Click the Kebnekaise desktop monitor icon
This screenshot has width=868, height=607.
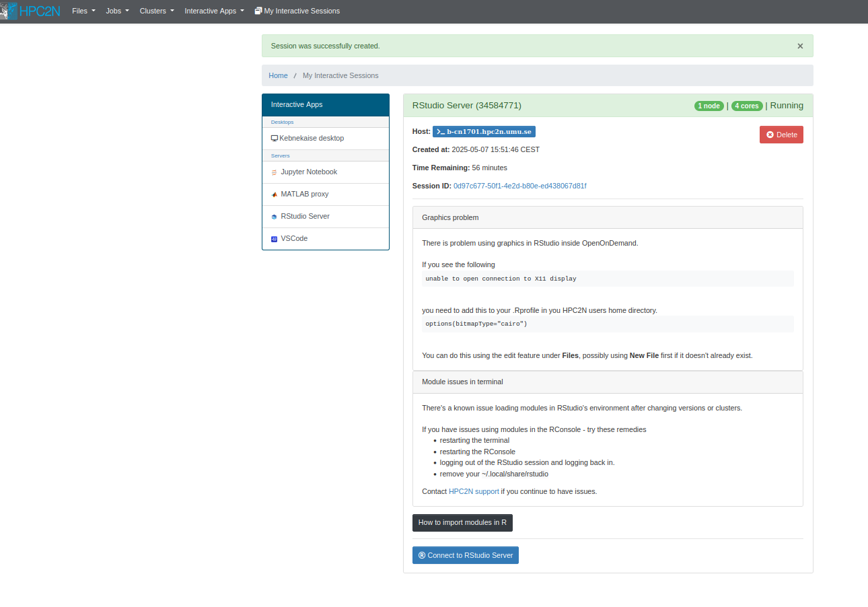pyautogui.click(x=275, y=139)
